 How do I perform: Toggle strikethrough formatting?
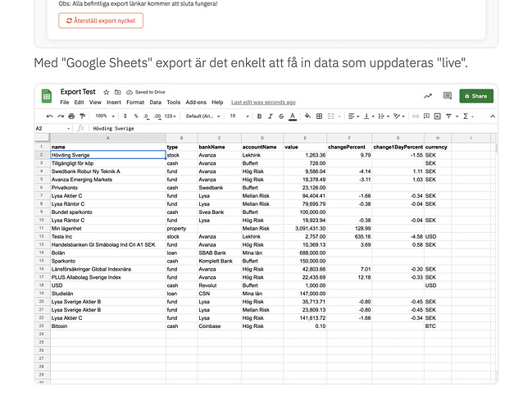point(281,116)
